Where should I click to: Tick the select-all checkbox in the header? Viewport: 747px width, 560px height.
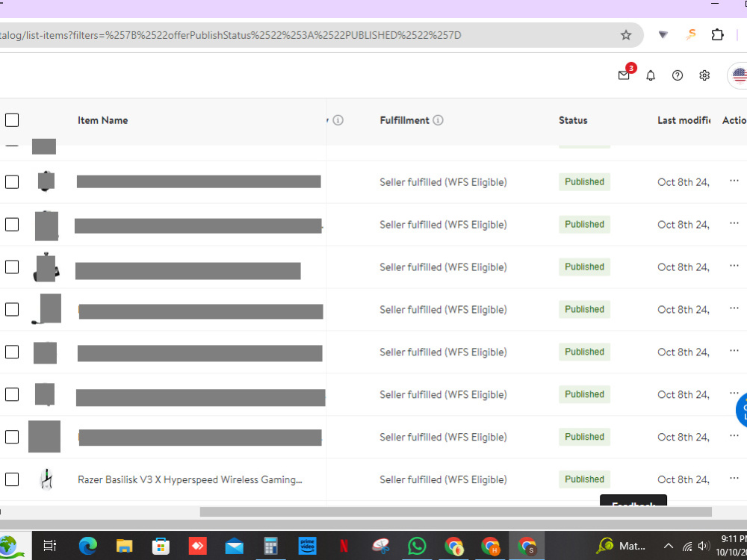tap(12, 120)
